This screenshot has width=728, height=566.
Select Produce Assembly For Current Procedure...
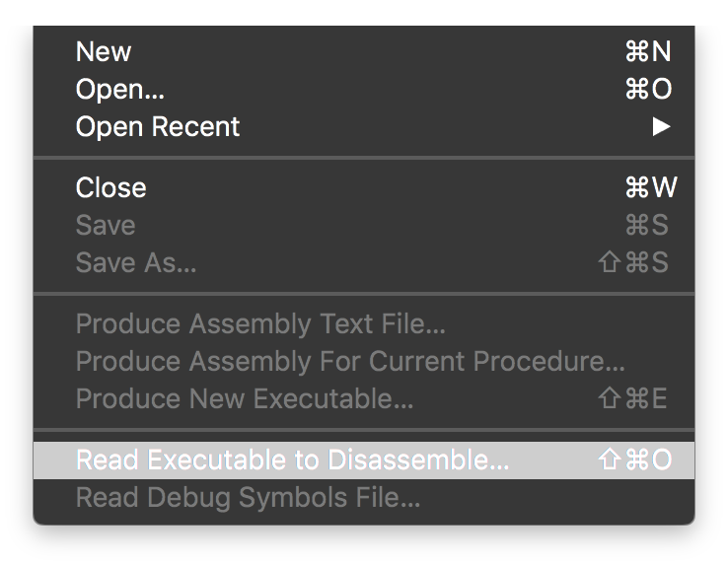[x=350, y=362]
